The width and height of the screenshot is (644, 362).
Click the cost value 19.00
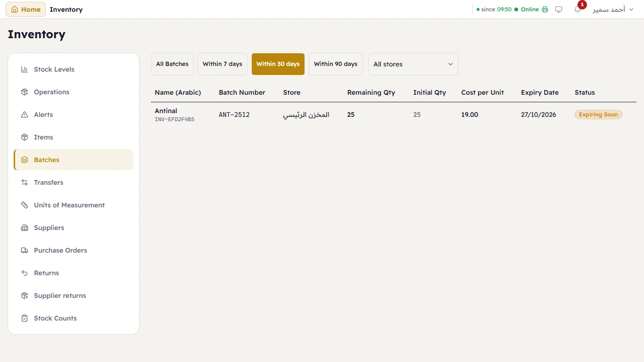pos(470,115)
